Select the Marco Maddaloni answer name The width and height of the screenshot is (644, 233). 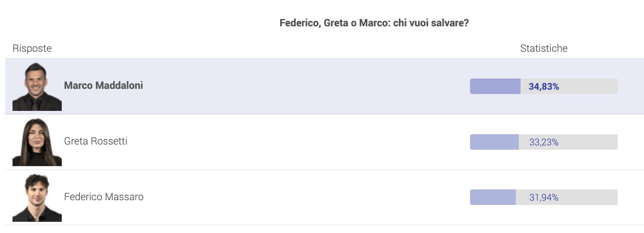104,85
